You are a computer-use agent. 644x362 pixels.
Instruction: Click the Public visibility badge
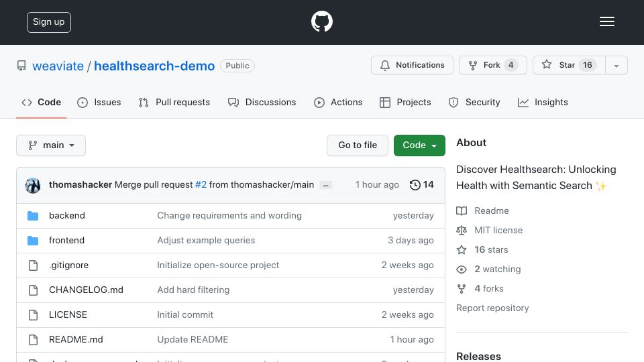click(237, 66)
